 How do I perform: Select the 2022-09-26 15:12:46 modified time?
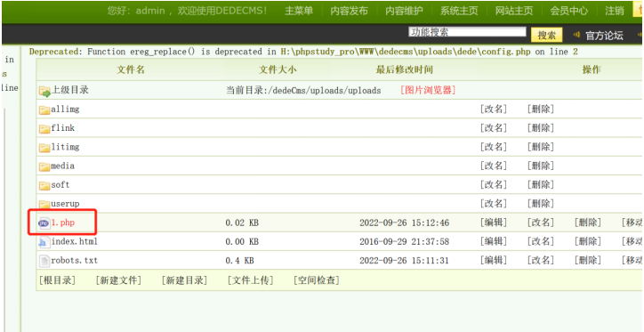pos(404,223)
